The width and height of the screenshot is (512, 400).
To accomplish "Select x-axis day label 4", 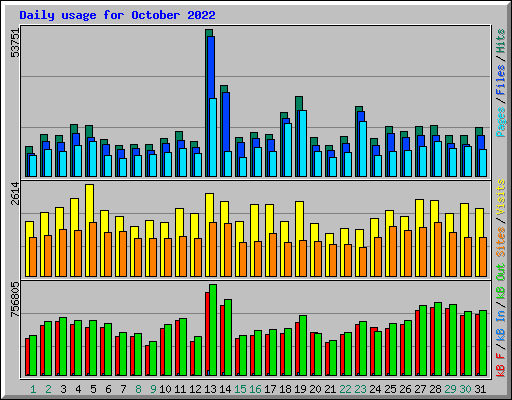I will coord(78,389).
